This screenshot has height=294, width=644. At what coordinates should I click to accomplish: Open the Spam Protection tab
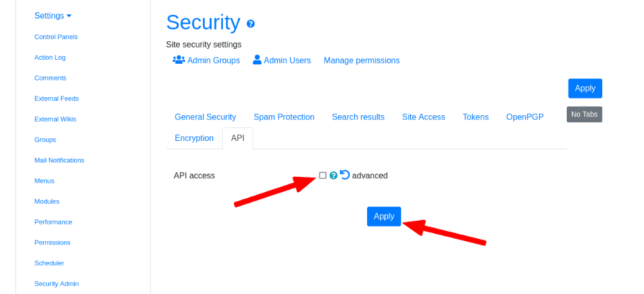pyautogui.click(x=284, y=117)
